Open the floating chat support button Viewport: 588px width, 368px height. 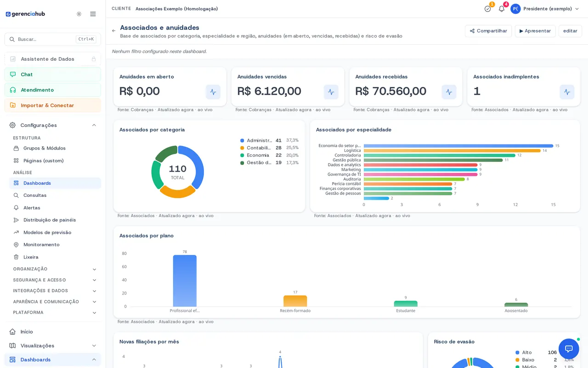pos(569,349)
